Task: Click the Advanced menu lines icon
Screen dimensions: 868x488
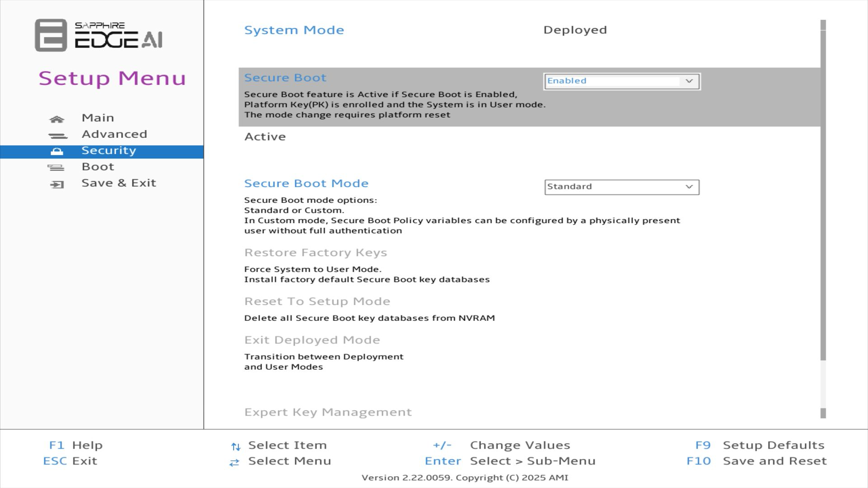Action: point(57,136)
